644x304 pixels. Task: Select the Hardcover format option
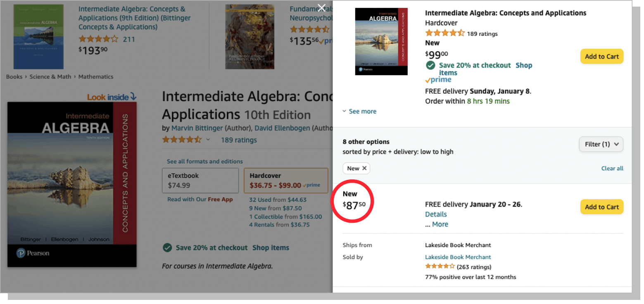pyautogui.click(x=286, y=180)
